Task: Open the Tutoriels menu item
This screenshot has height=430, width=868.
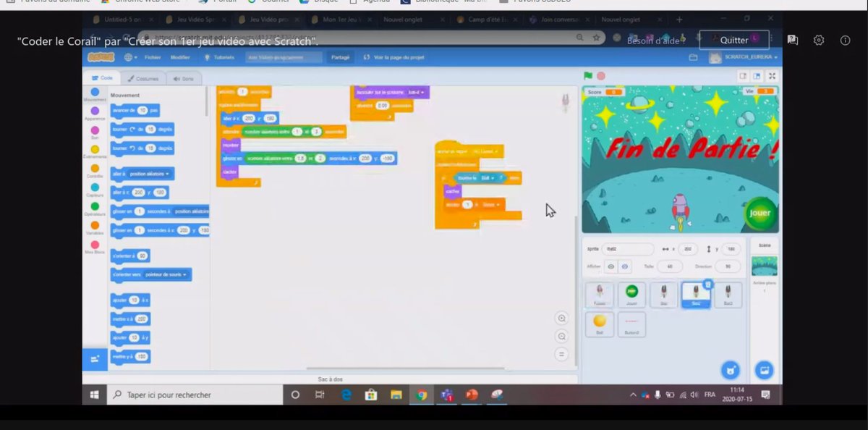Action: 219,57
